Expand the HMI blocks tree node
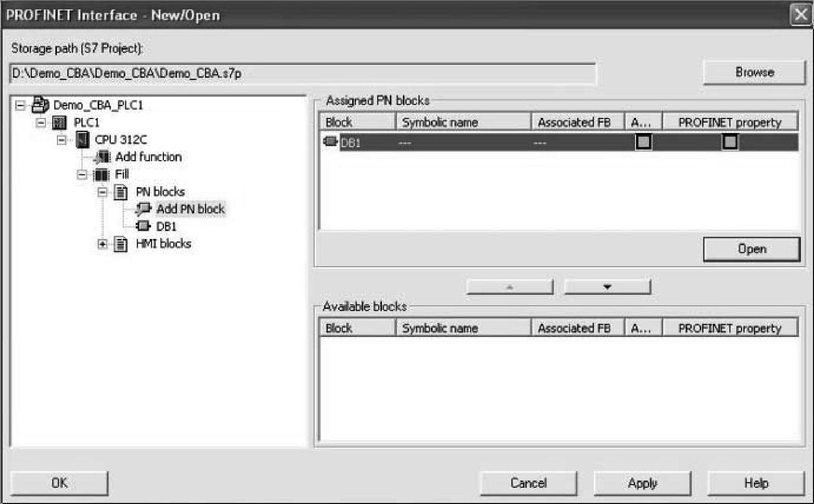Viewport: 814px width, 504px height. coord(102,244)
